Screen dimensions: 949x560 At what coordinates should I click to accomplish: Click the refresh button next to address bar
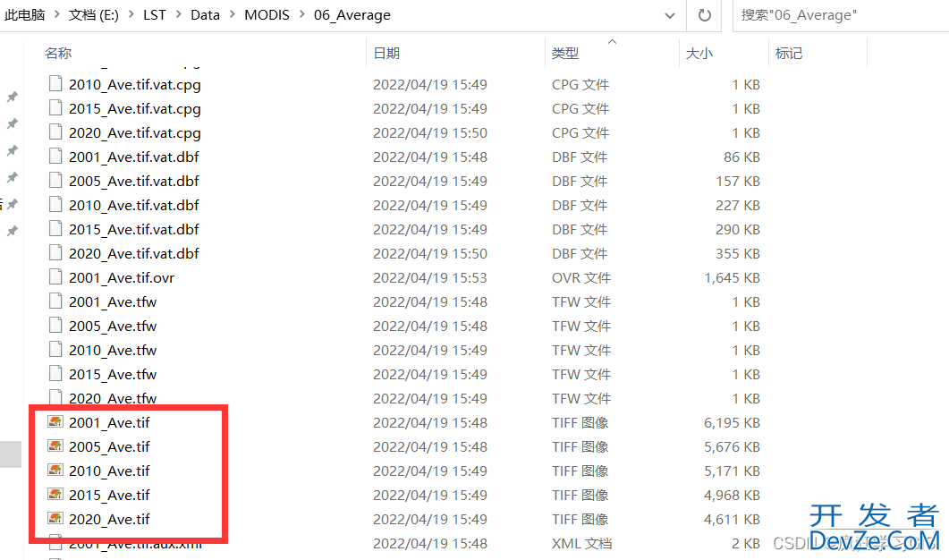click(705, 15)
